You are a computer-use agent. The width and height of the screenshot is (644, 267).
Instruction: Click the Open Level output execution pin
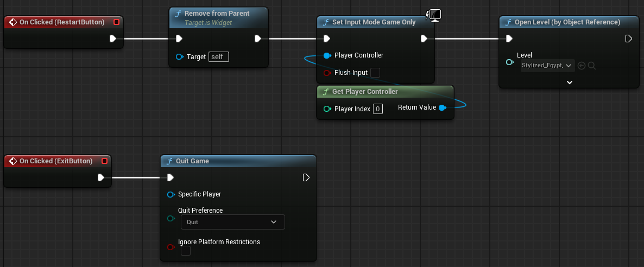click(x=628, y=39)
